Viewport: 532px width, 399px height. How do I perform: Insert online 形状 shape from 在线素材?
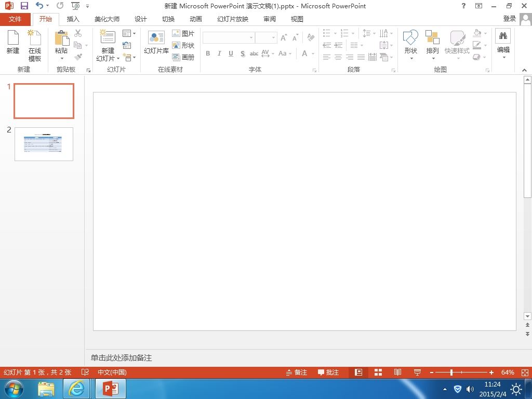(x=183, y=45)
